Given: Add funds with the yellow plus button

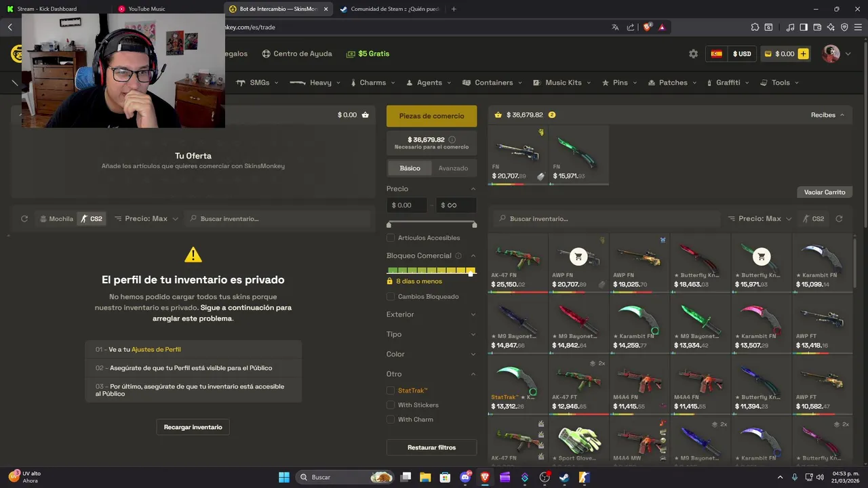Looking at the screenshot, I should tap(803, 54).
